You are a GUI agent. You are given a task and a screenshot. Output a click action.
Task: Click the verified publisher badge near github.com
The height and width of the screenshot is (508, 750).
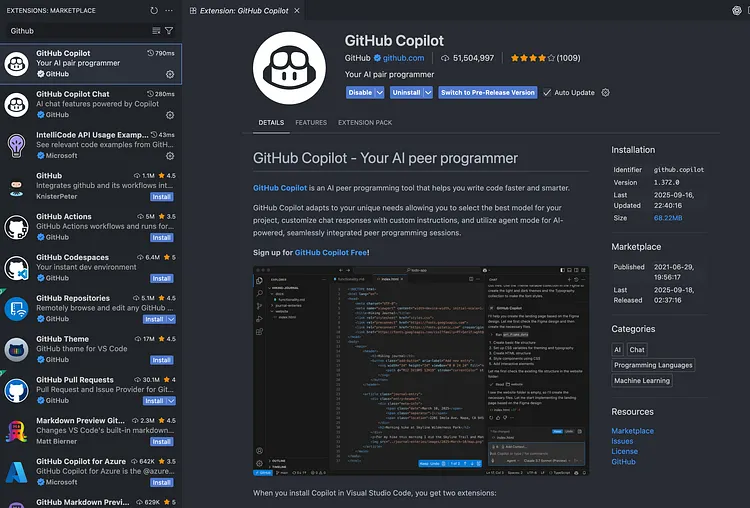point(377,58)
